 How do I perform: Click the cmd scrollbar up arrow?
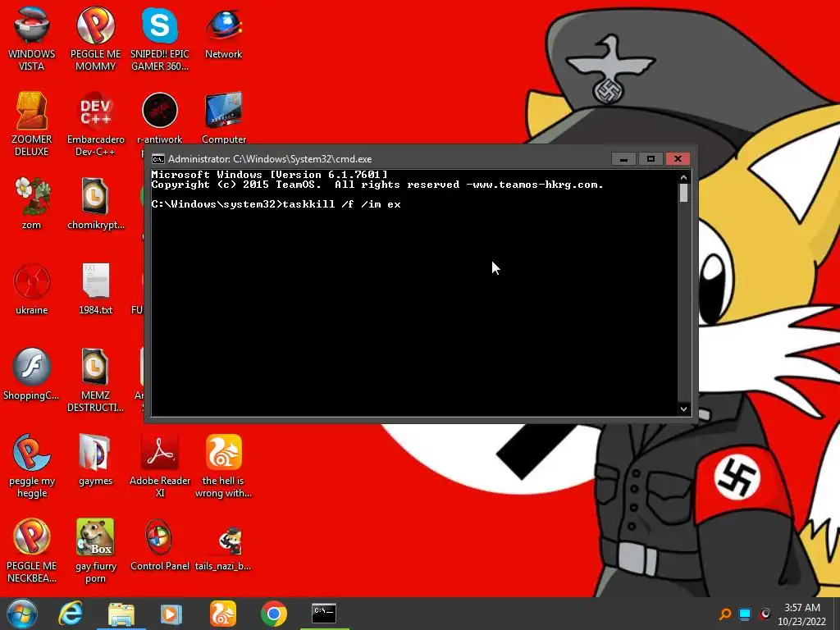tap(683, 177)
